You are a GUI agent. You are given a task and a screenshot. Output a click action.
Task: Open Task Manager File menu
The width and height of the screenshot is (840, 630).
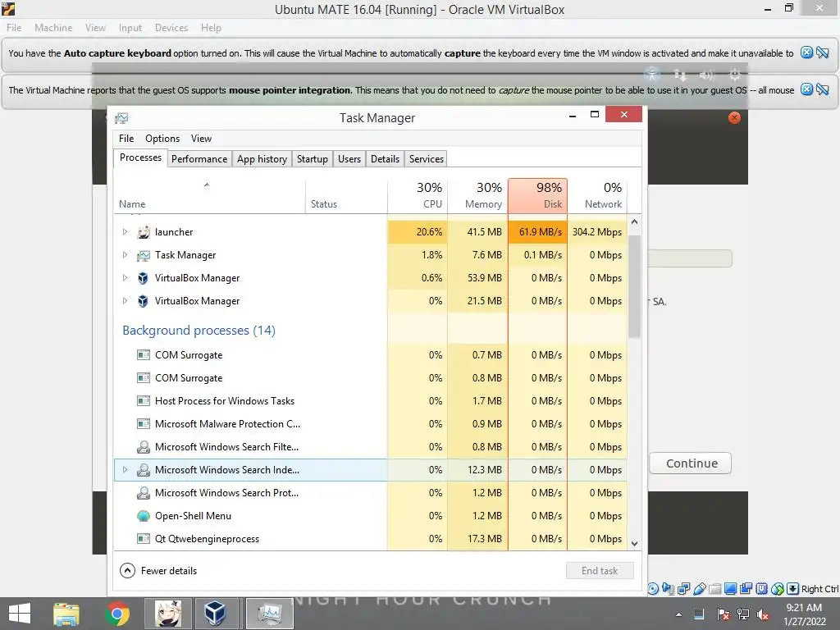[126, 138]
